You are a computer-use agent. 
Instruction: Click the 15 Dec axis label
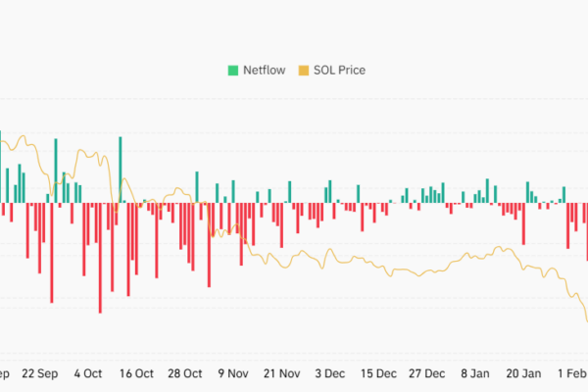click(x=378, y=373)
